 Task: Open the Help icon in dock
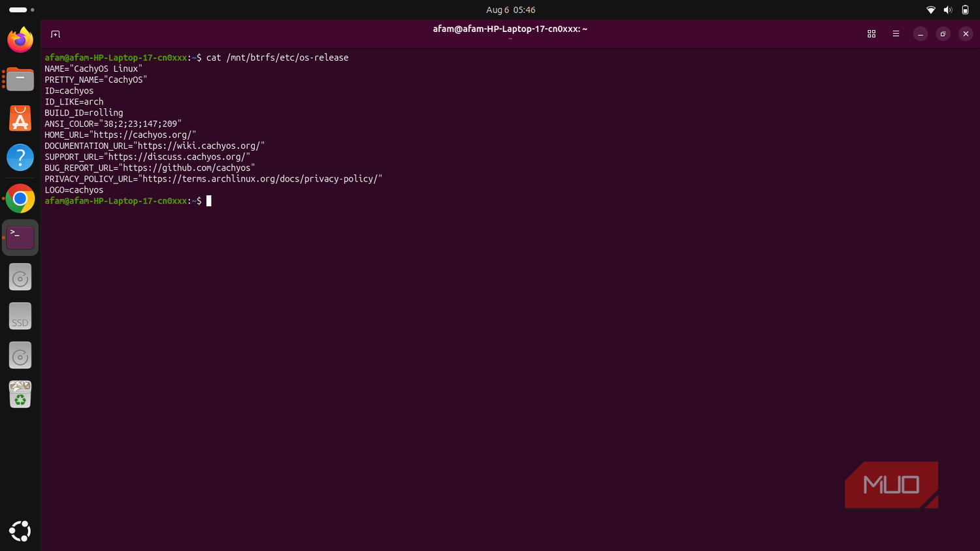(20, 157)
